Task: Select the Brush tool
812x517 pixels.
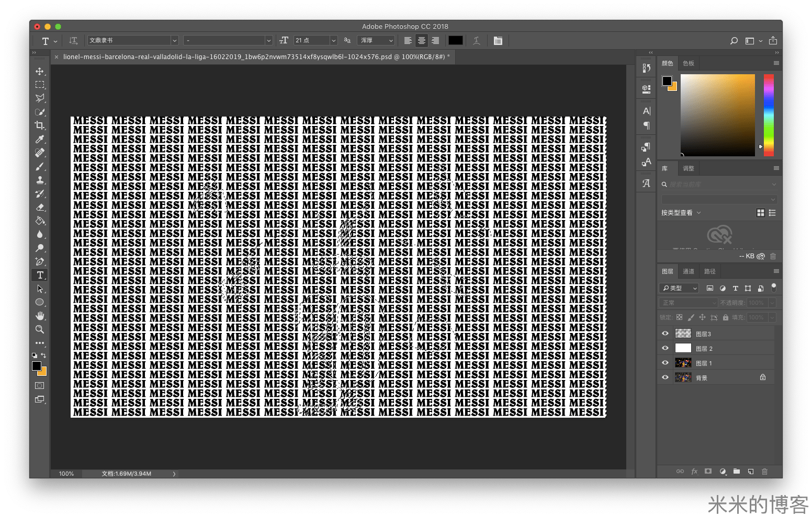Action: pos(40,166)
